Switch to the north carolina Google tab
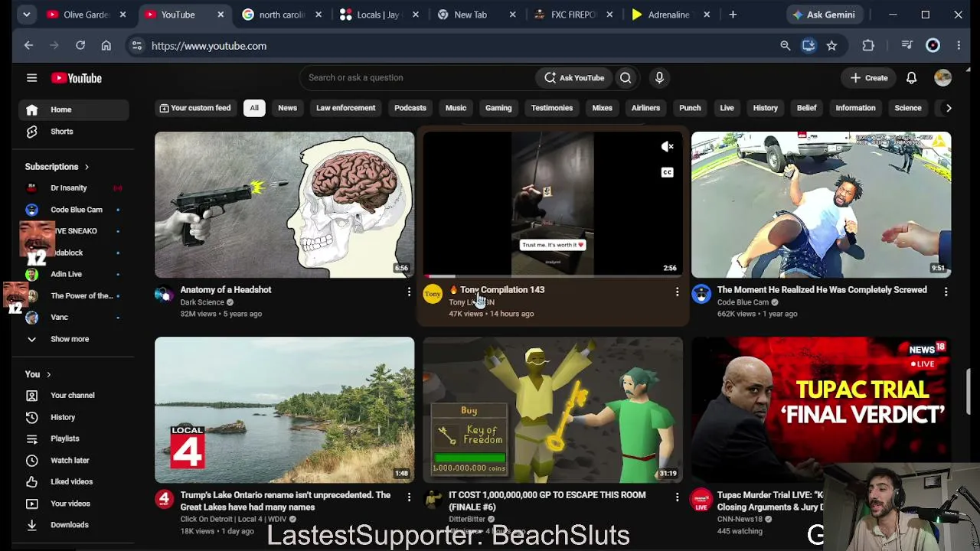The width and height of the screenshot is (980, 551). coord(281,15)
